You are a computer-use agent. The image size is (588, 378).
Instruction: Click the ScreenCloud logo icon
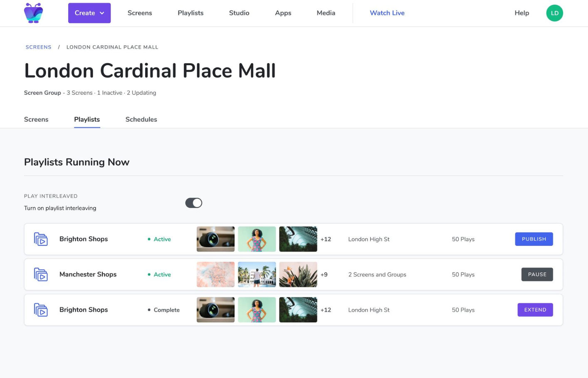pyautogui.click(x=33, y=13)
